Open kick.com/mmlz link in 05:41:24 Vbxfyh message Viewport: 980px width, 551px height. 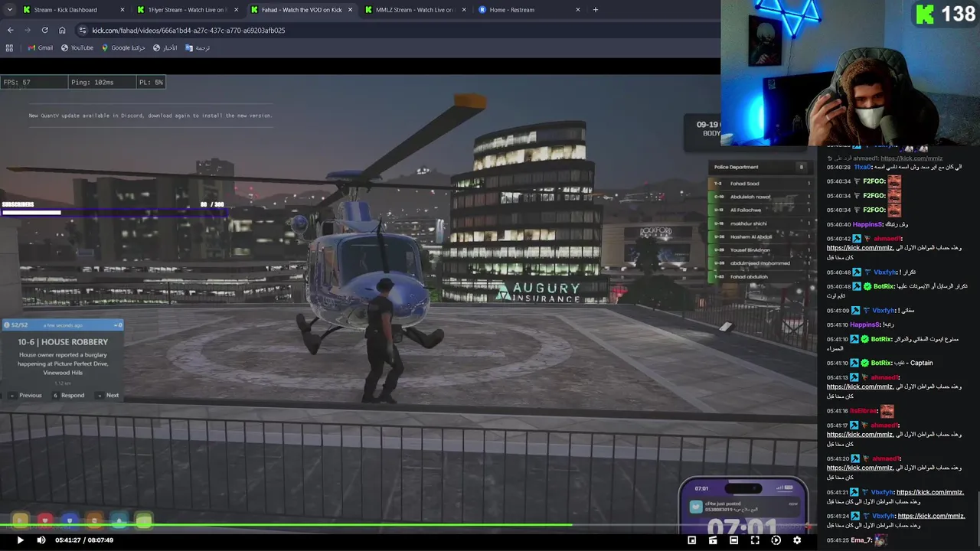(930, 516)
